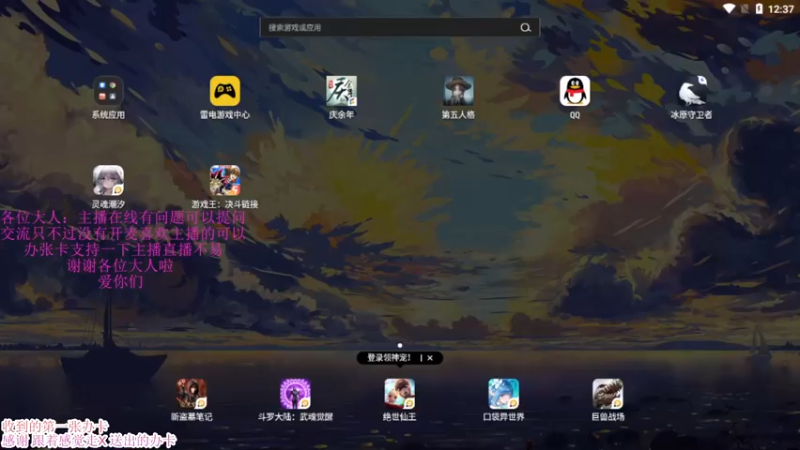This screenshot has width=800, height=450.
Task: Open the 庆余年 game
Action: [341, 92]
